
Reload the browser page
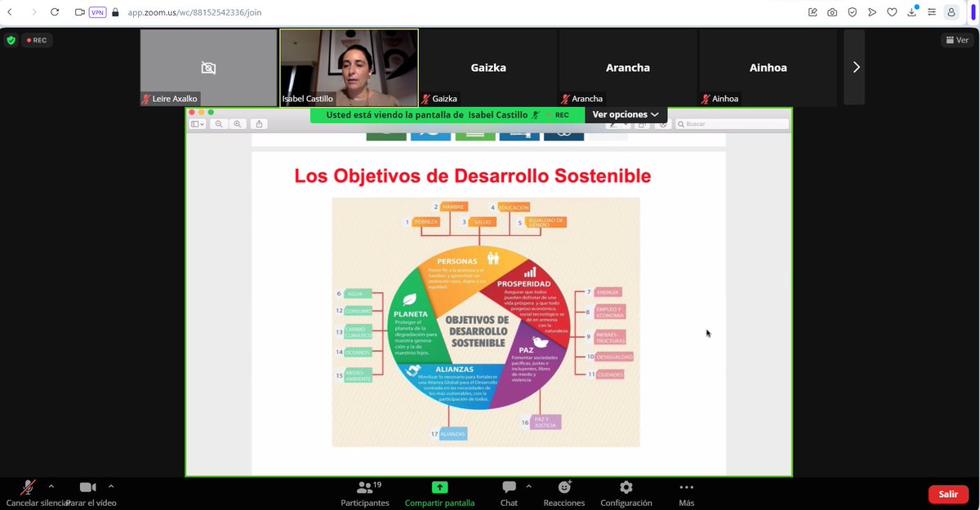coord(55,12)
